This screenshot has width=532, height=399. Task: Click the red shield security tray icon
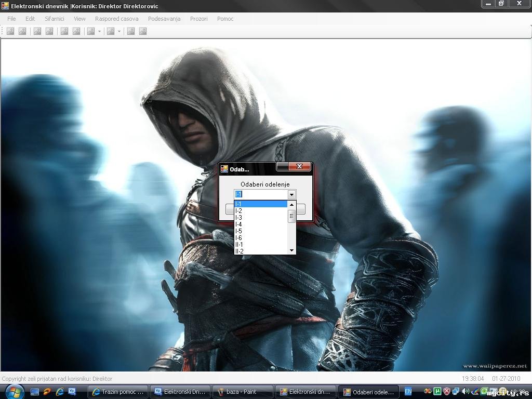click(x=447, y=392)
